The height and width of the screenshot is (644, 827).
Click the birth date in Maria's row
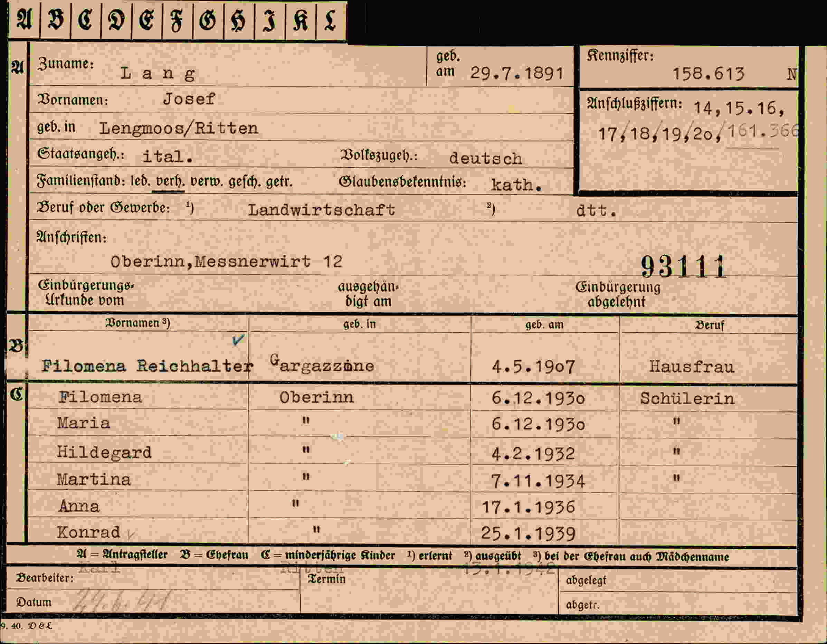pyautogui.click(x=538, y=424)
